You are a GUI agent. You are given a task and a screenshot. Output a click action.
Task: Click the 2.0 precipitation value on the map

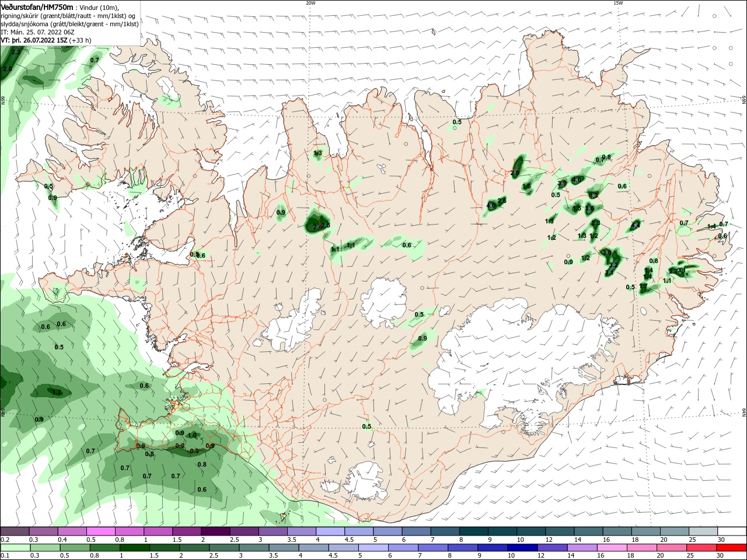[x=8, y=69]
